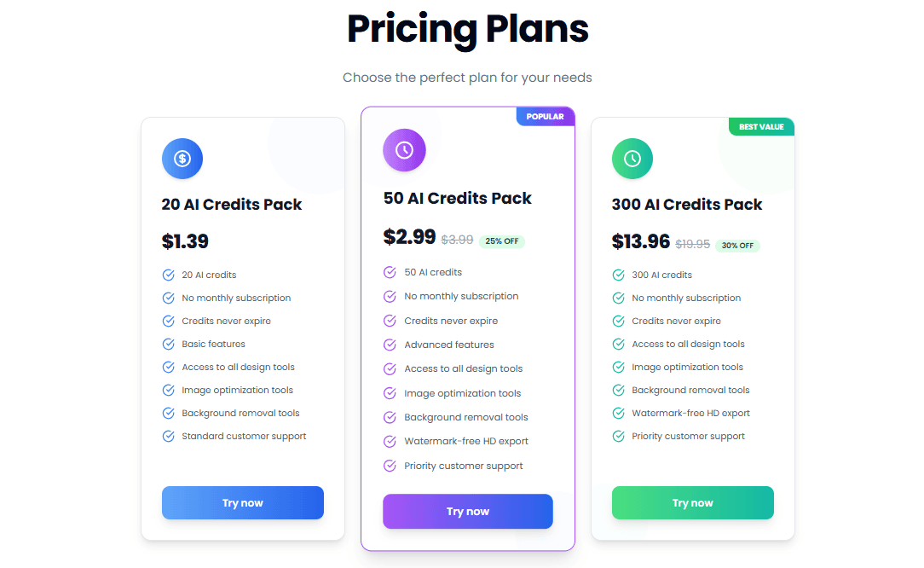Click the blue dollar coin icon
Screen dimensions: 924x568
[x=182, y=159]
